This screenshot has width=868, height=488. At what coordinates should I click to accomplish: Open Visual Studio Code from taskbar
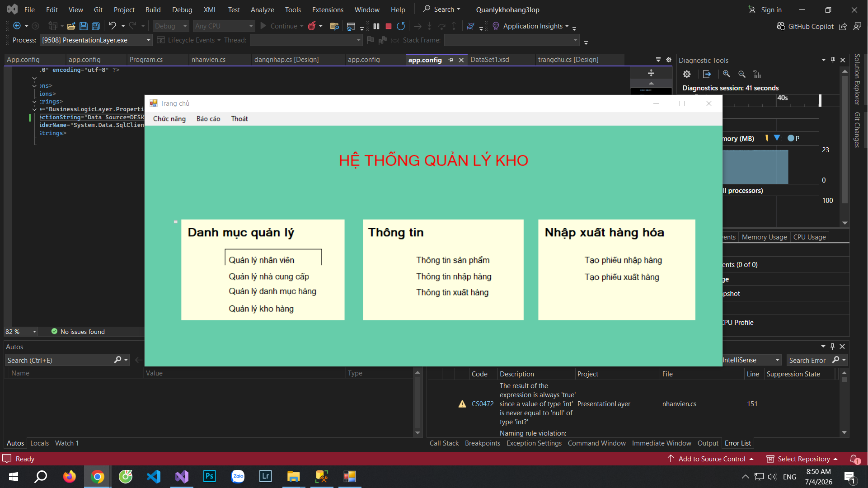154,476
